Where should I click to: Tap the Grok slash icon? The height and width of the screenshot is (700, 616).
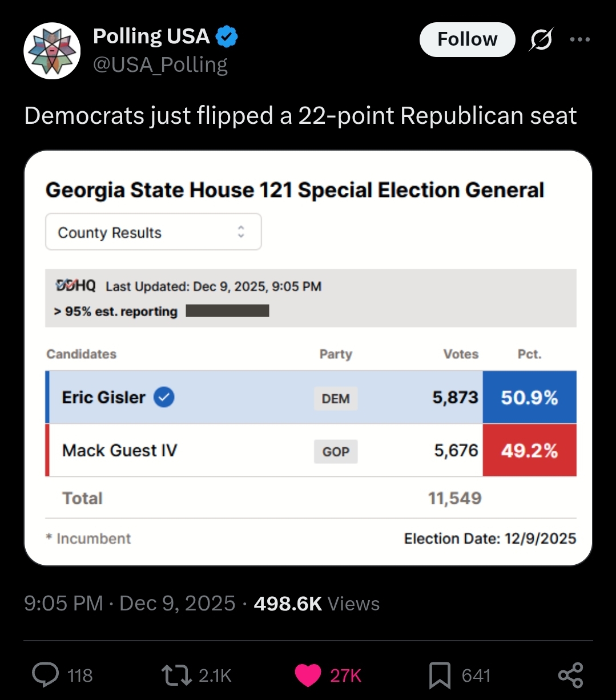pyautogui.click(x=541, y=40)
